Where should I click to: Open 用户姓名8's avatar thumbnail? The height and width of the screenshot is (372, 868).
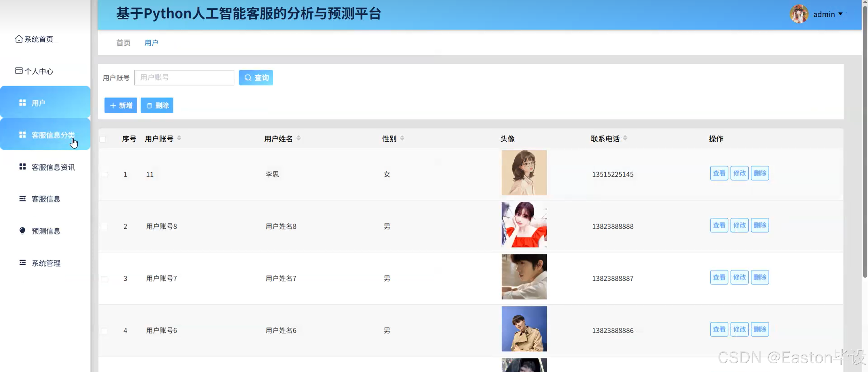pyautogui.click(x=524, y=225)
